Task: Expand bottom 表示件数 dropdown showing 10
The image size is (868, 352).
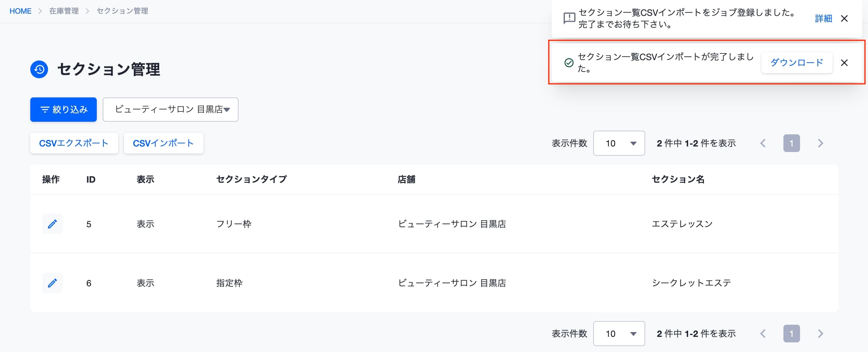Action: coord(619,334)
